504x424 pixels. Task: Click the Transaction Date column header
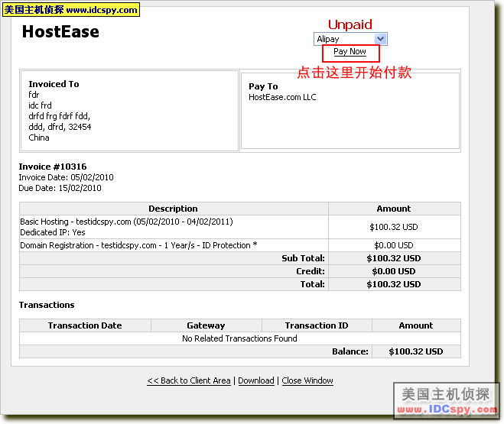click(85, 325)
